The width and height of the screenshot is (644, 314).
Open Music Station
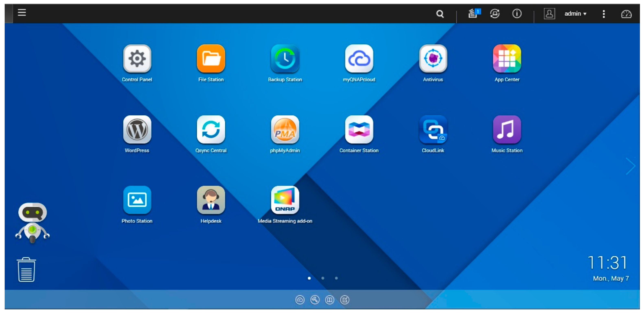[x=507, y=130]
